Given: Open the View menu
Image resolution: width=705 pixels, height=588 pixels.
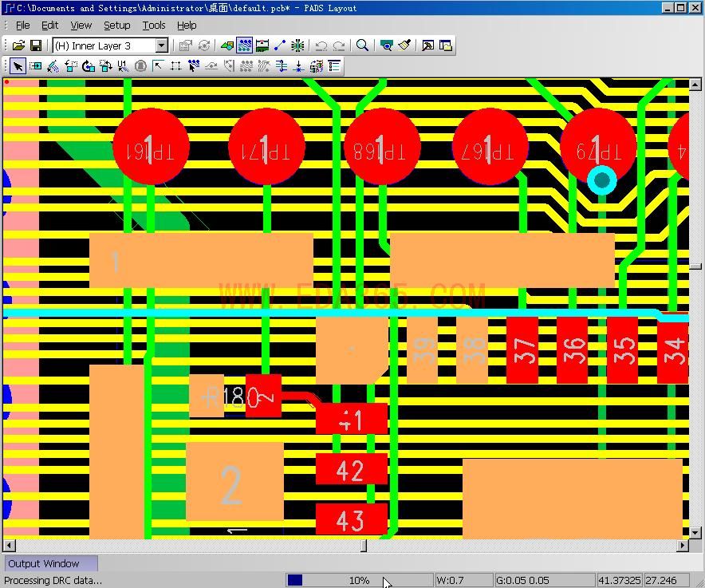Looking at the screenshot, I should click(81, 26).
